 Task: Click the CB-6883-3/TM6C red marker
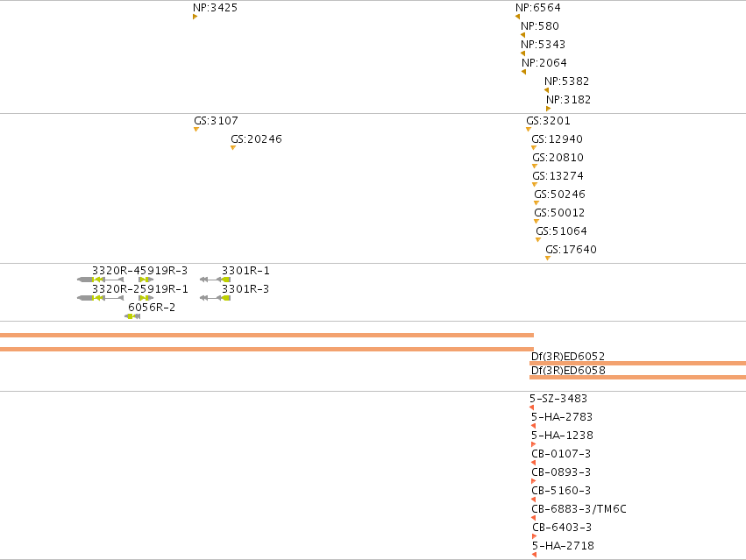tap(533, 518)
